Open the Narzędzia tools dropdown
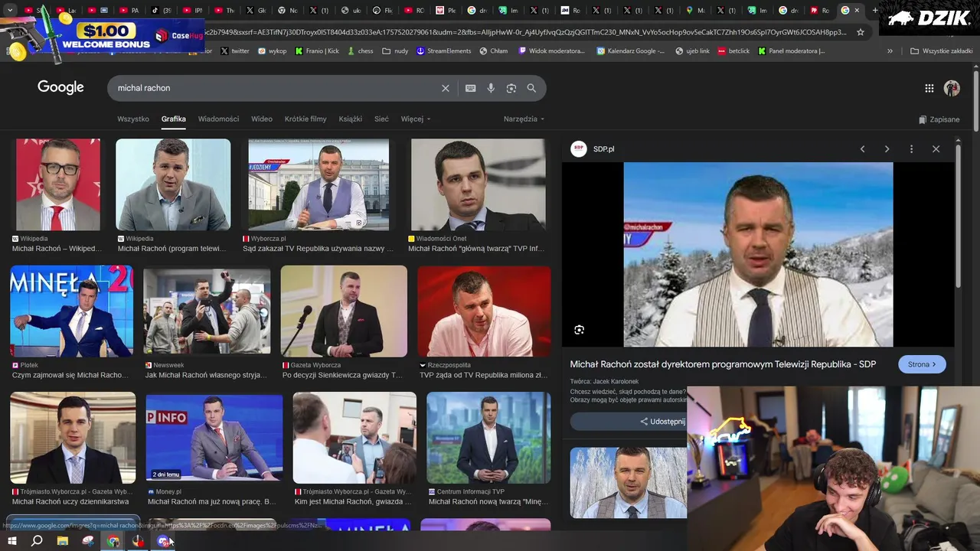 click(x=524, y=119)
